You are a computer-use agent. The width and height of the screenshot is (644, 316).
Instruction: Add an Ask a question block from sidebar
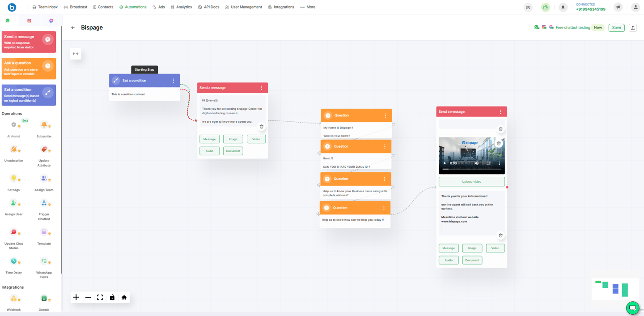pyautogui.click(x=29, y=68)
